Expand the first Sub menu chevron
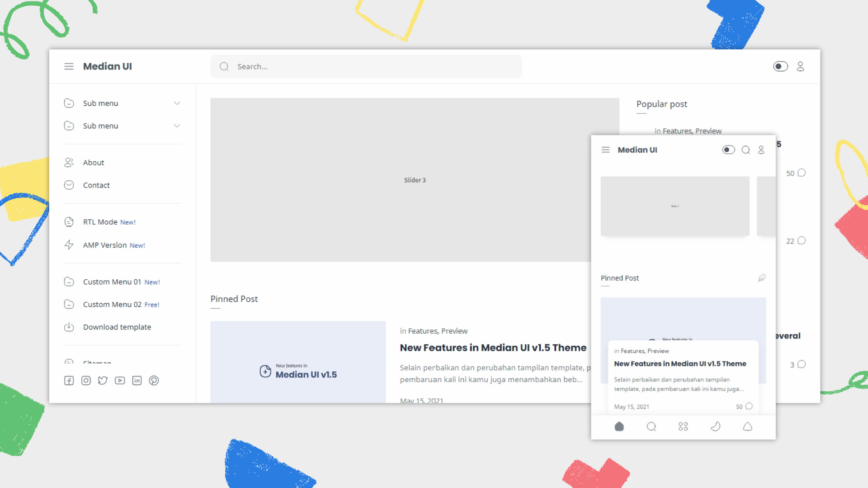 click(x=177, y=103)
